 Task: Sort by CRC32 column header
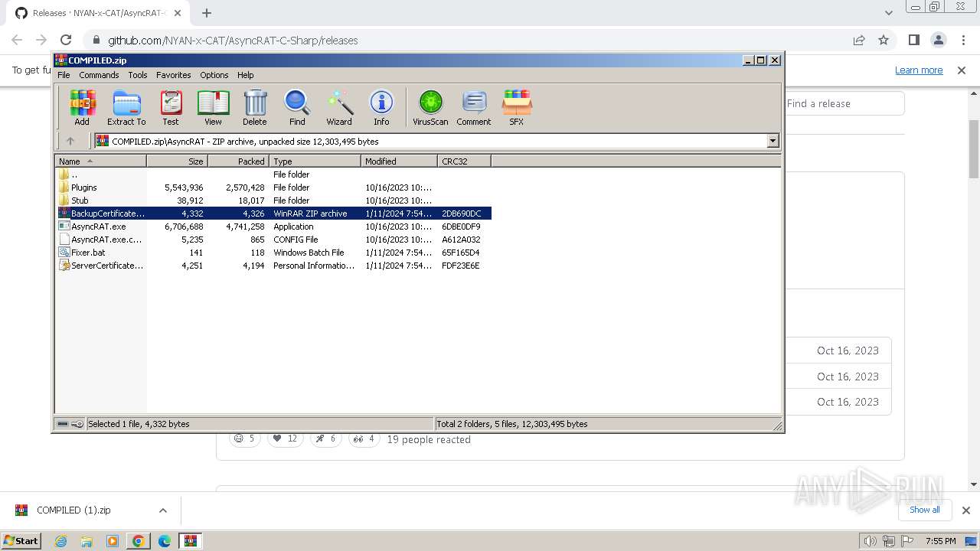click(x=464, y=161)
